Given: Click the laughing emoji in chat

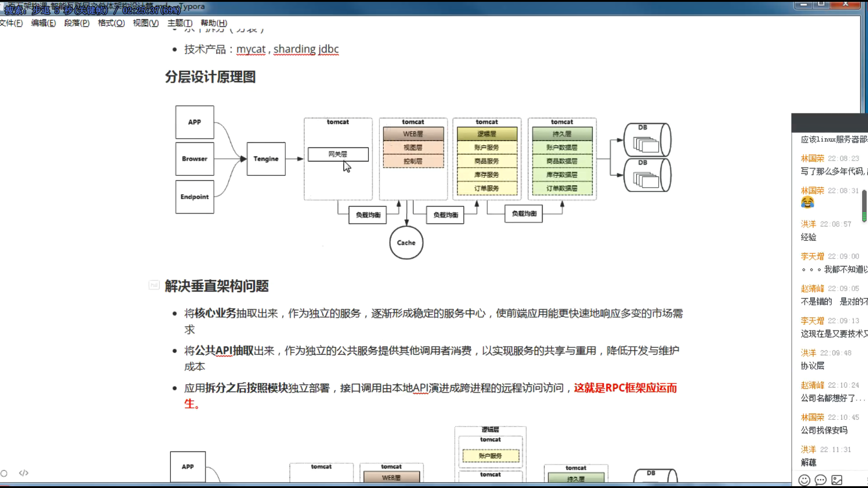Looking at the screenshot, I should tap(807, 203).
